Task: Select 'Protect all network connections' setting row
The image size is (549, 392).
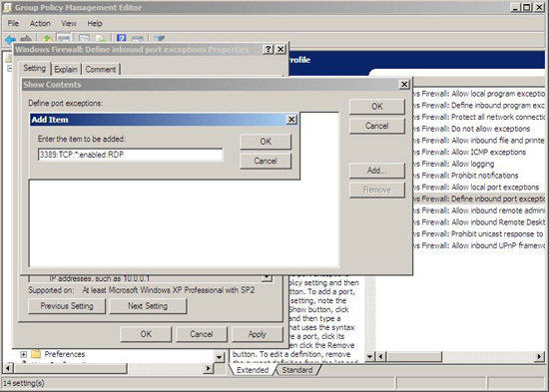Action: pyautogui.click(x=479, y=117)
